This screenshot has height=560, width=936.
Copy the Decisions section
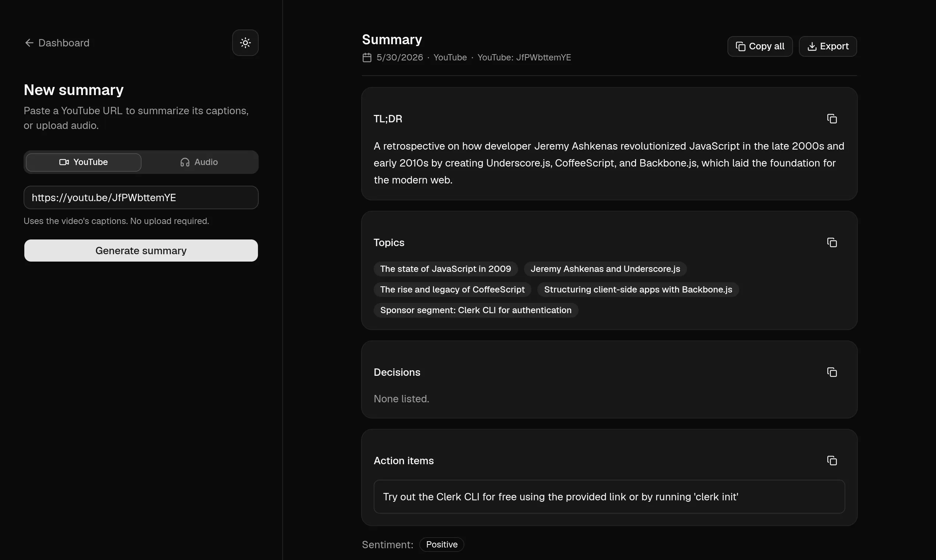(x=832, y=372)
